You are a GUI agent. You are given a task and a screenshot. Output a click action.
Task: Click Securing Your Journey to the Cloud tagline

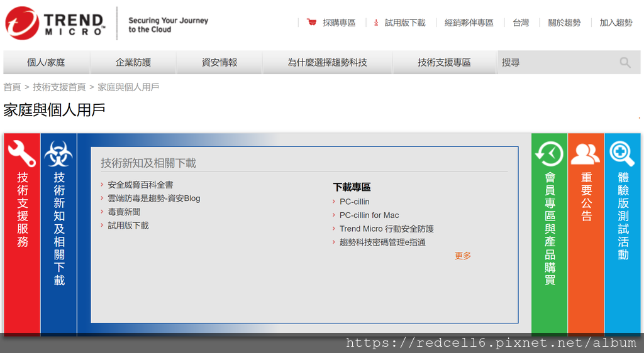coord(169,25)
